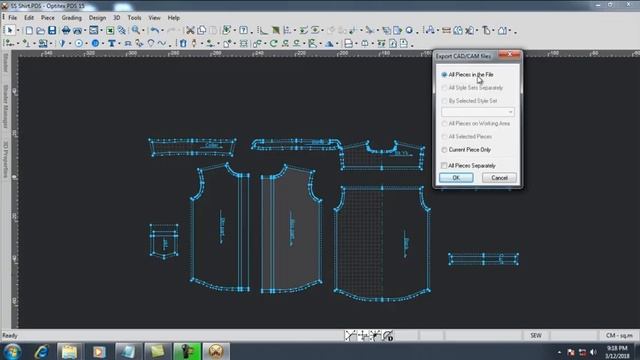Image resolution: width=640 pixels, height=360 pixels.
Task: Click the Open file folder icon
Action: click(x=40, y=30)
